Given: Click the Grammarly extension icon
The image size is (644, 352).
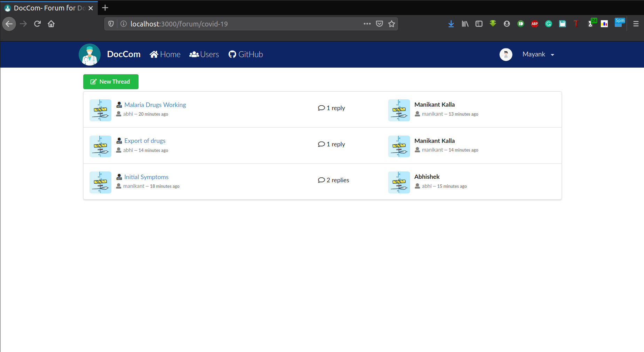Looking at the screenshot, I should click(549, 24).
